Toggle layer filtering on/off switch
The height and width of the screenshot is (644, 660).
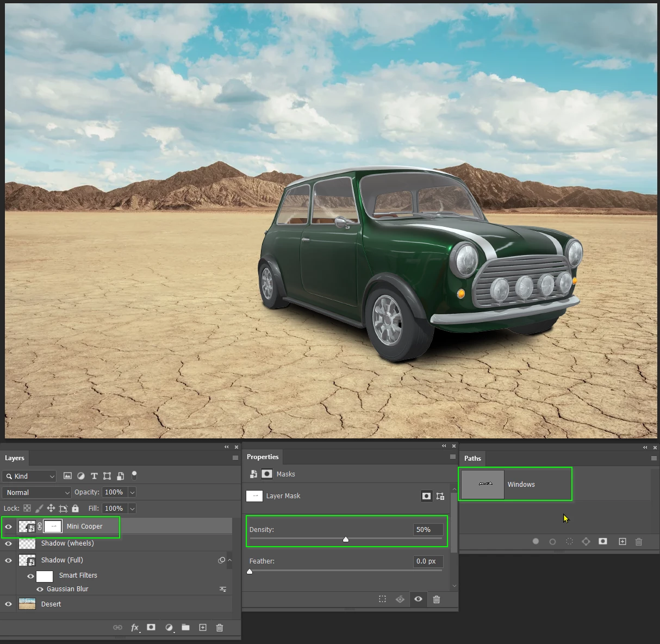(134, 475)
